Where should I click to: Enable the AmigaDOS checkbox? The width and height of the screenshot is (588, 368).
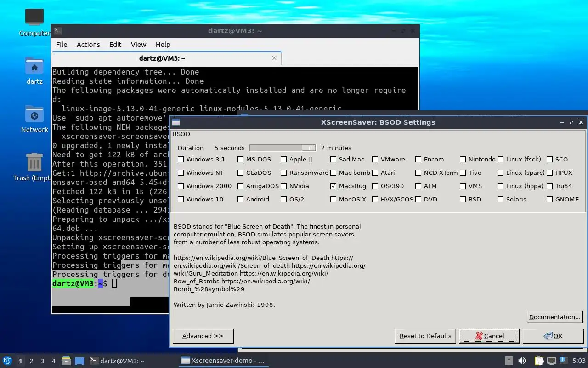[241, 186]
